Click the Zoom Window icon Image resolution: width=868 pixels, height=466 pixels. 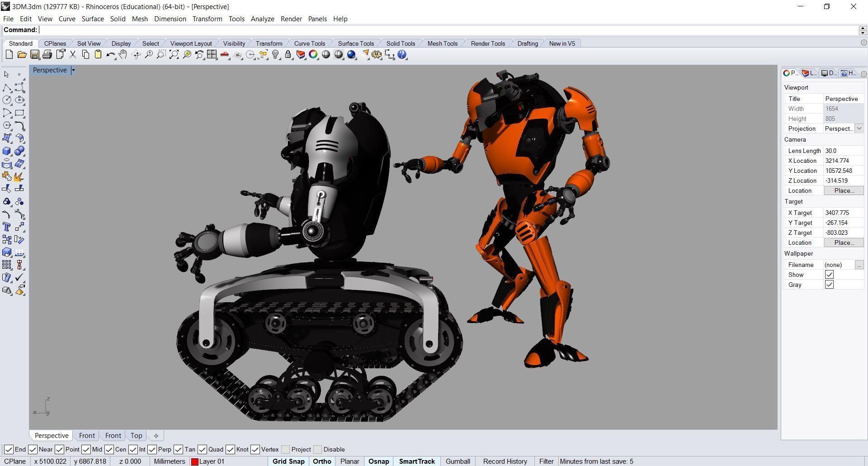(161, 55)
